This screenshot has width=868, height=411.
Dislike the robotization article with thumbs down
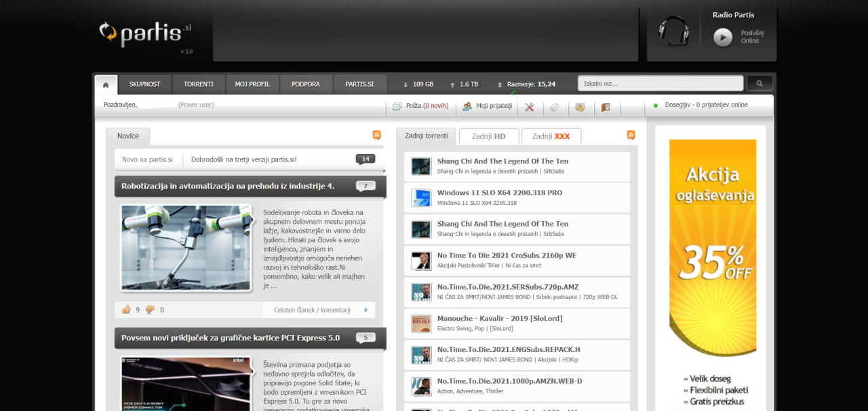tap(150, 310)
